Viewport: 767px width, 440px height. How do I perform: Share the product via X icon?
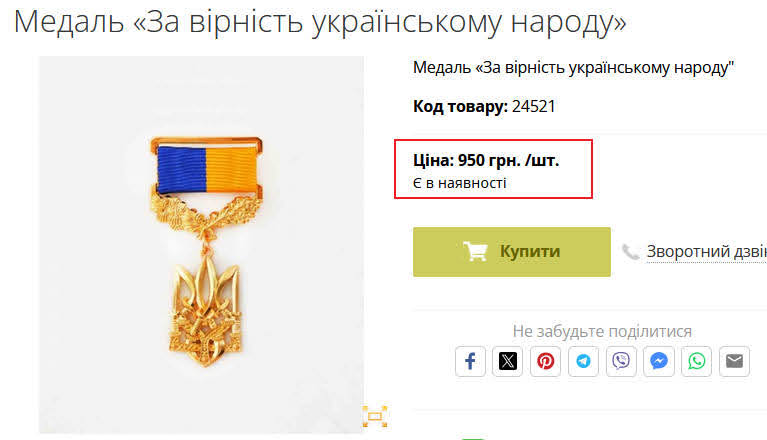[x=508, y=361]
